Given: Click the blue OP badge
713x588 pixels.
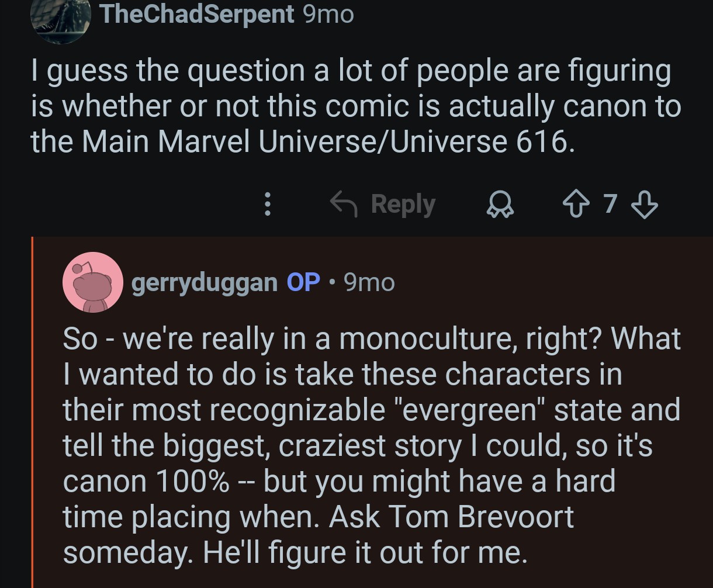Looking at the screenshot, I should click(x=303, y=282).
